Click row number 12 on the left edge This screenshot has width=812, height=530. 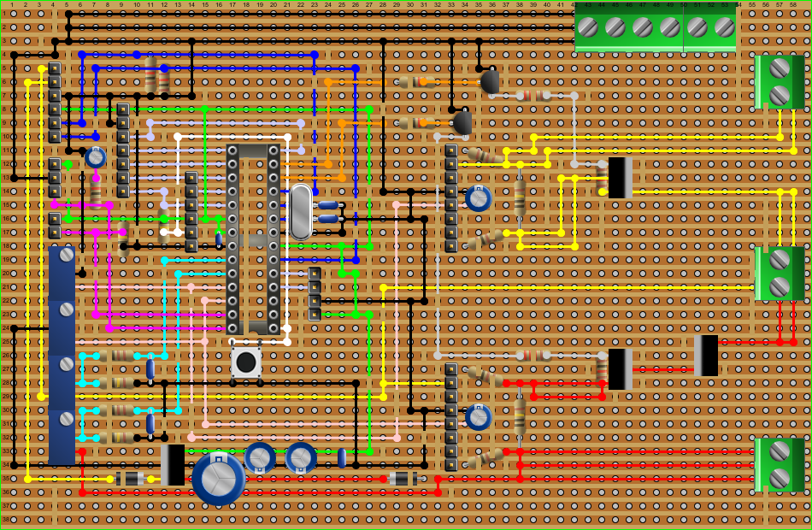[5, 164]
